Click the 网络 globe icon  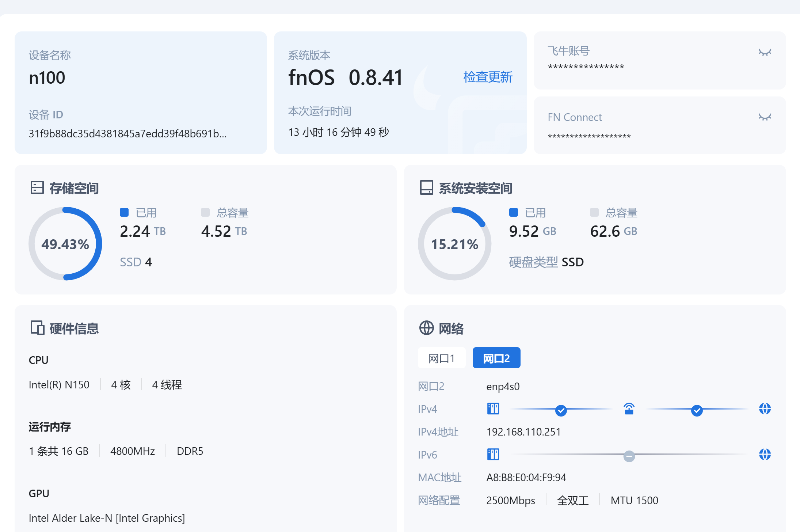point(426,328)
